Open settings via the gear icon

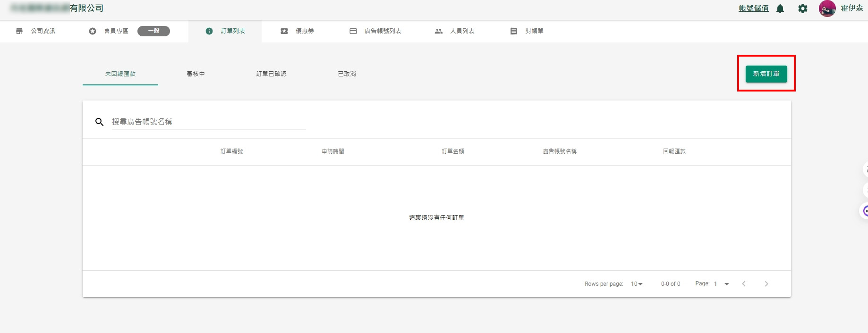[803, 8]
